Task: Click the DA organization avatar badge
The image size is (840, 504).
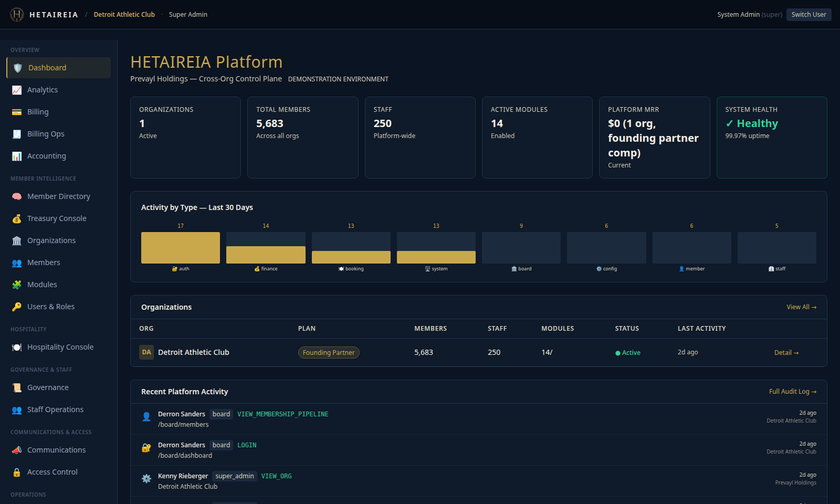Action: click(146, 352)
